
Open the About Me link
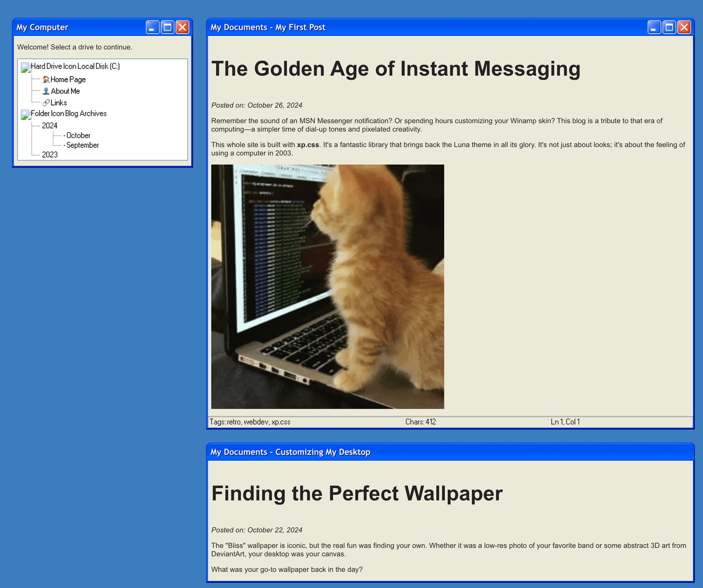[65, 91]
